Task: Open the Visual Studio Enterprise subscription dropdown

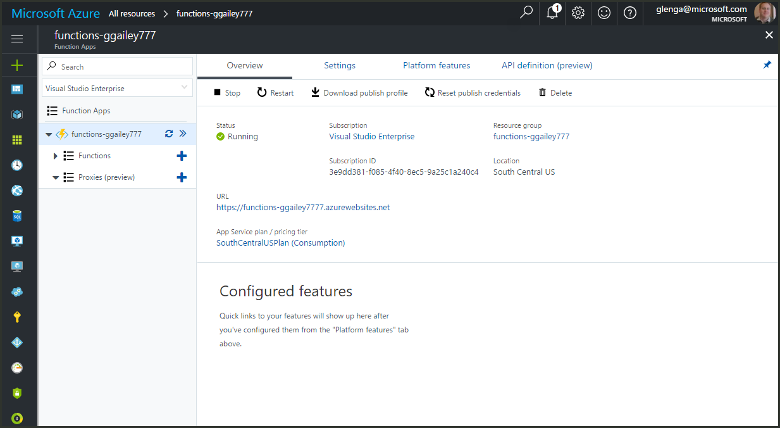Action: 117,88
